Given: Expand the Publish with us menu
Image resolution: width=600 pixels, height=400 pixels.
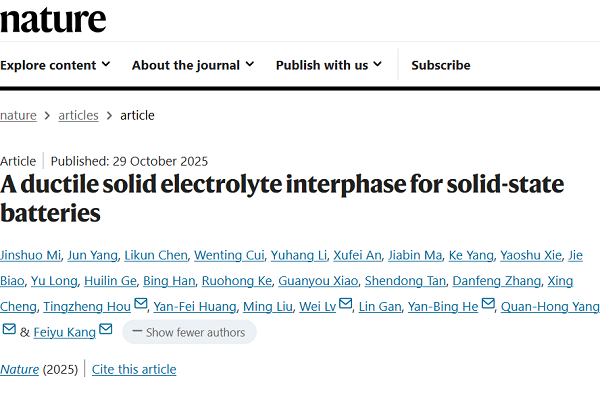Looking at the screenshot, I should [329, 65].
